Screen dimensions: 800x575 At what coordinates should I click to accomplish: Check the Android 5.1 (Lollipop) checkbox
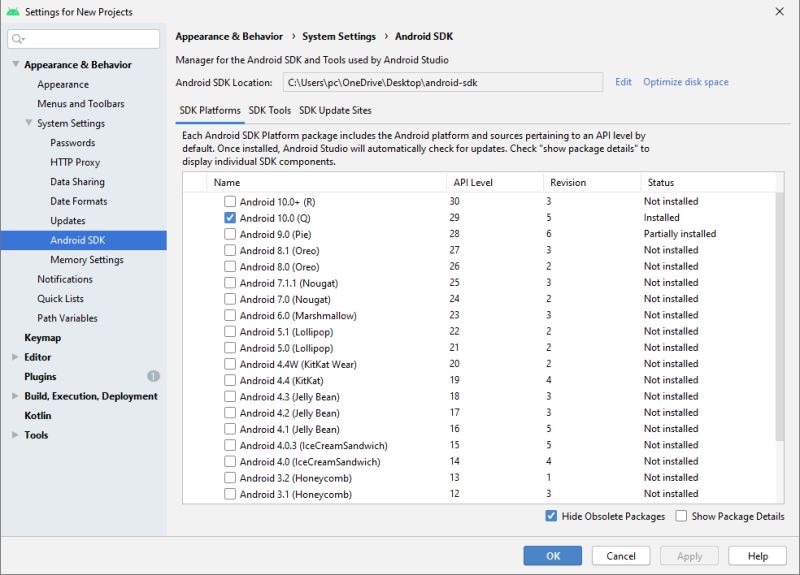(x=230, y=332)
